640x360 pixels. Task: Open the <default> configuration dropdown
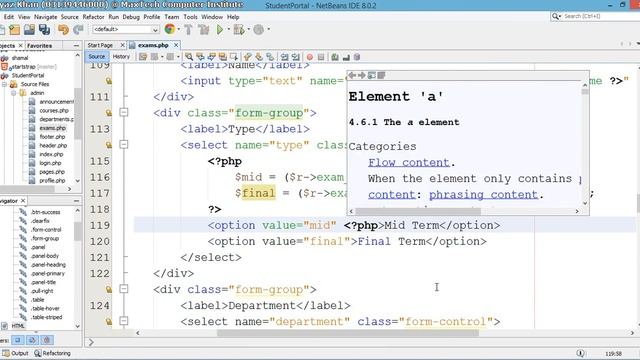click(126, 29)
